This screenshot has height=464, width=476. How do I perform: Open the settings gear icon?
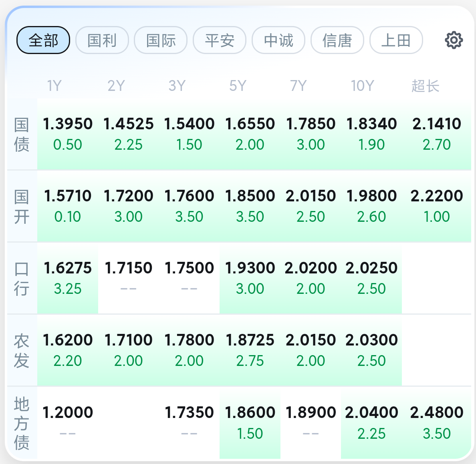coord(454,40)
